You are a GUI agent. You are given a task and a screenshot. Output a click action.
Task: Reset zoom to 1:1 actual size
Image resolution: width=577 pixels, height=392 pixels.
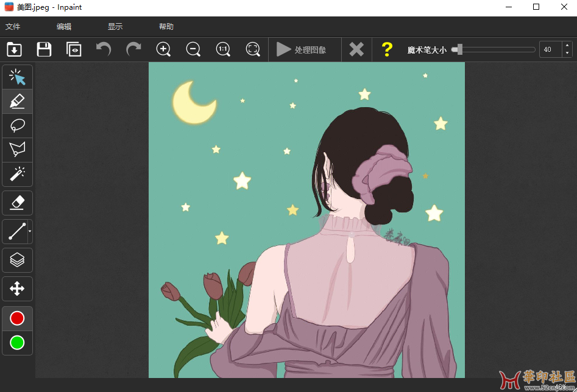pyautogui.click(x=223, y=49)
